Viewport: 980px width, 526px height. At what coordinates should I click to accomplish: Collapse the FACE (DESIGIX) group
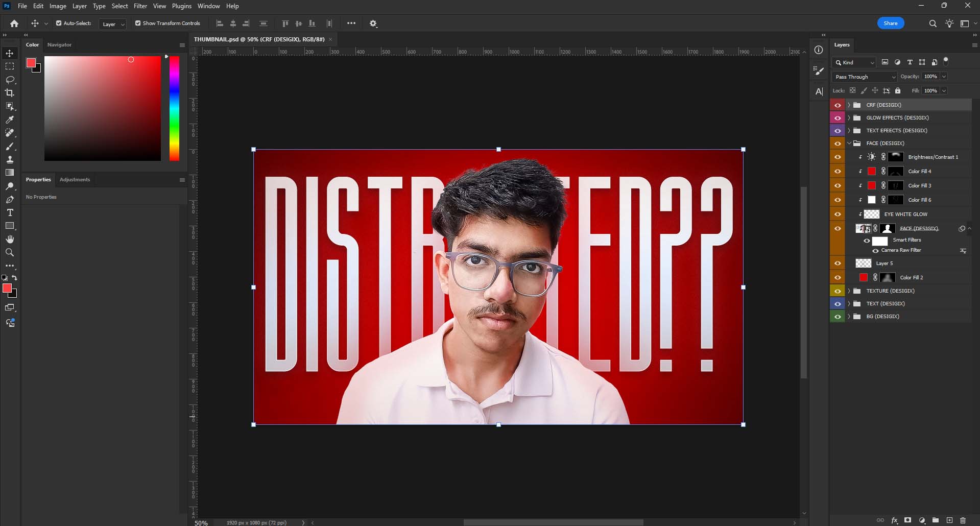pos(849,144)
